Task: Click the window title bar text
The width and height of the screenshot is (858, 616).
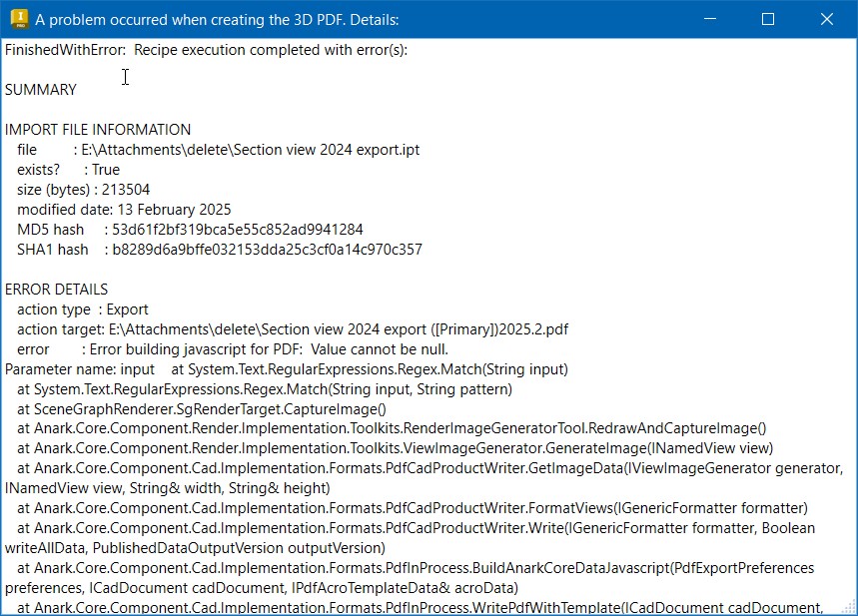Action: (217, 19)
